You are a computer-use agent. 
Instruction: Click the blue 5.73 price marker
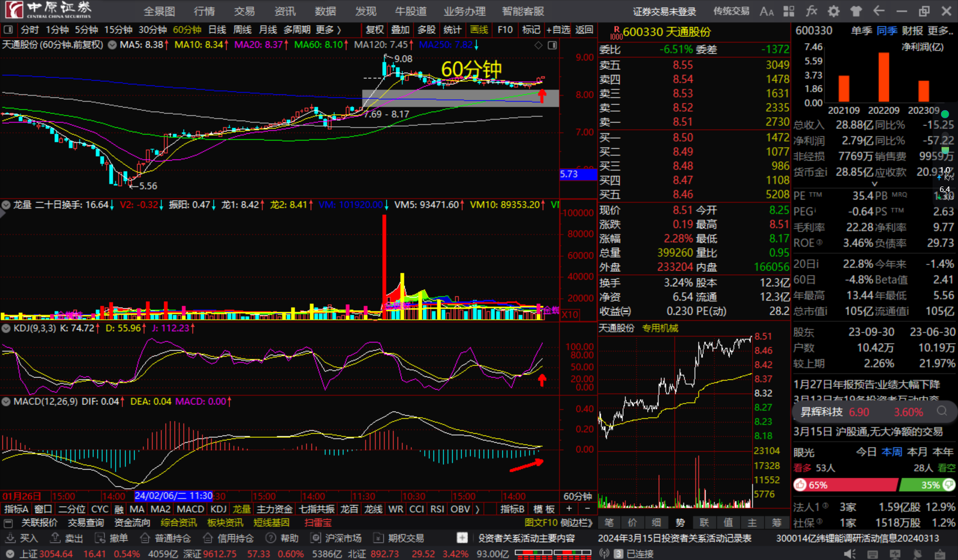(x=578, y=175)
